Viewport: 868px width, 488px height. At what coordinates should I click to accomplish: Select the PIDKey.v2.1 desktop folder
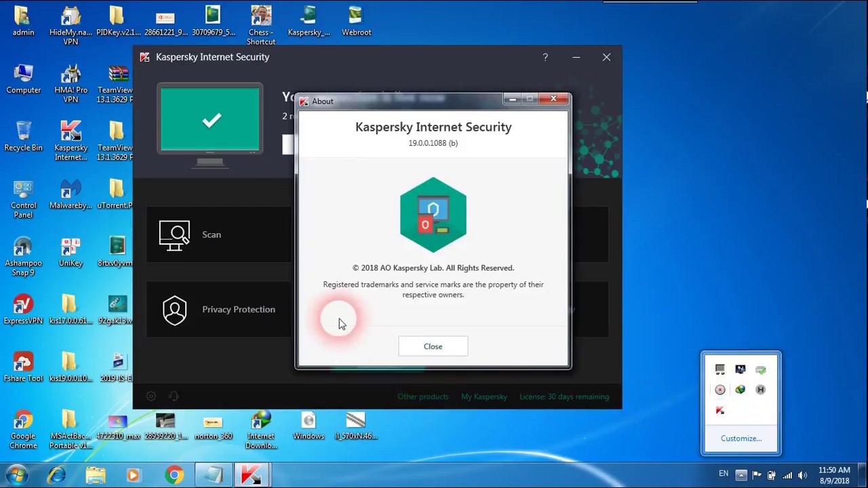[x=118, y=20]
